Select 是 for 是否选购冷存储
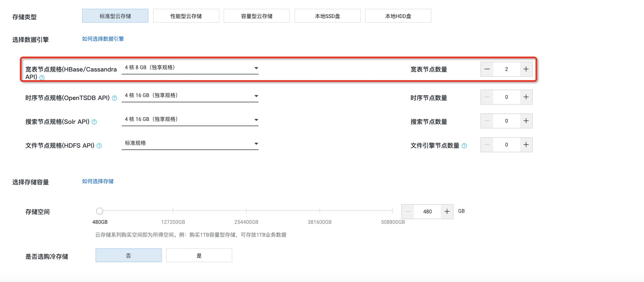The height and width of the screenshot is (282, 644). pos(199,255)
